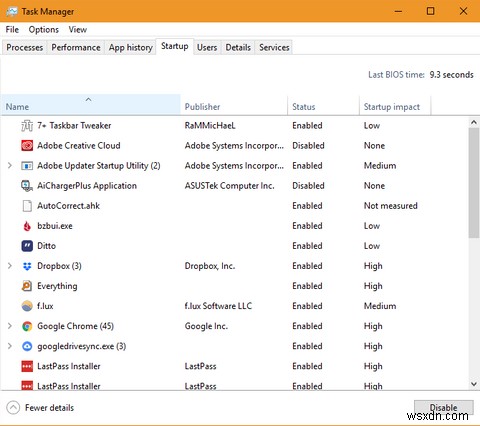Click the vertical scrollbar thumb
This screenshot has height=426, width=480.
pos(474,183)
